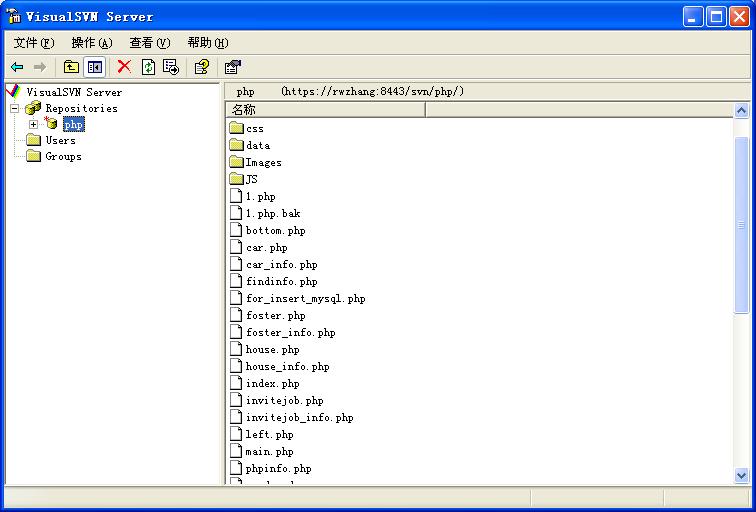
Task: Select file findinfo.php
Action: [282, 282]
